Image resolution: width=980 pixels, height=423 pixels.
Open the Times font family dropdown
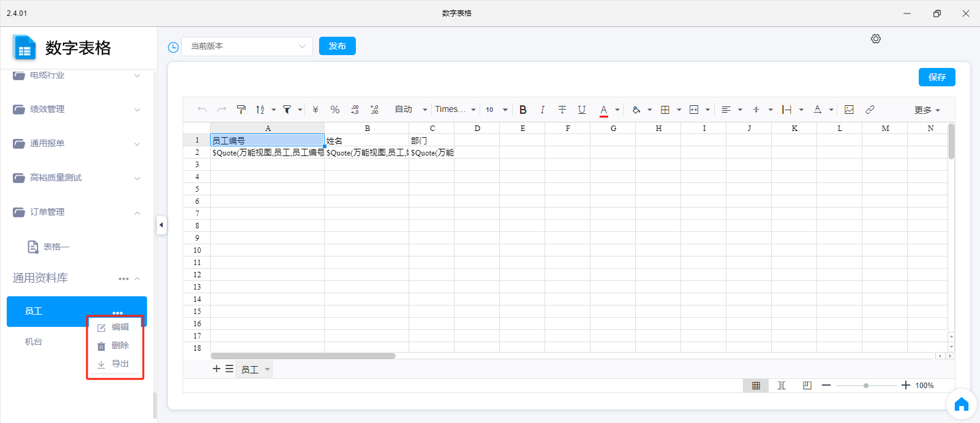tap(455, 110)
